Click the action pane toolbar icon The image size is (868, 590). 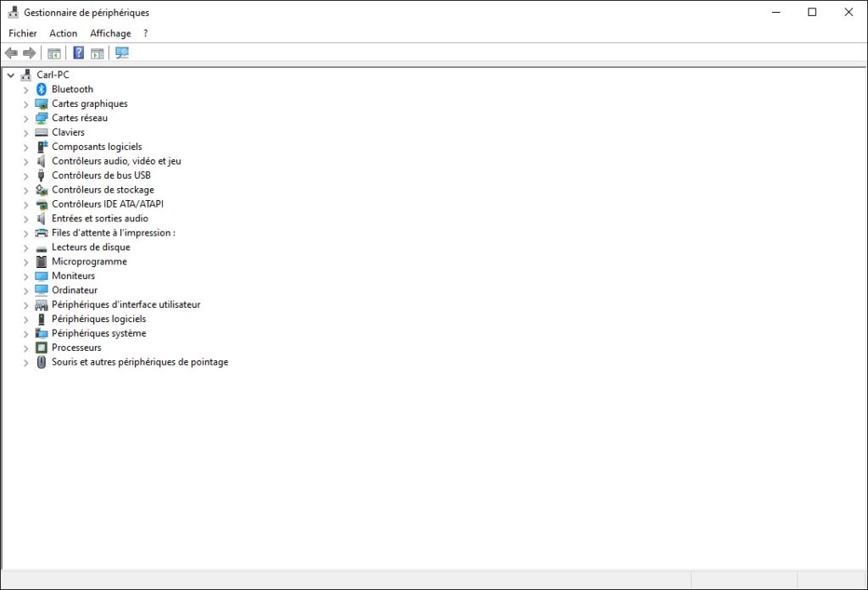[x=97, y=53]
